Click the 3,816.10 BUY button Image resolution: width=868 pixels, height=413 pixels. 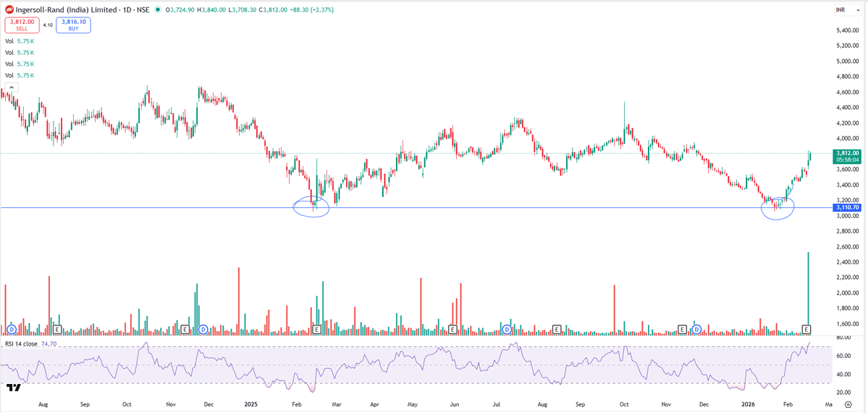(73, 25)
